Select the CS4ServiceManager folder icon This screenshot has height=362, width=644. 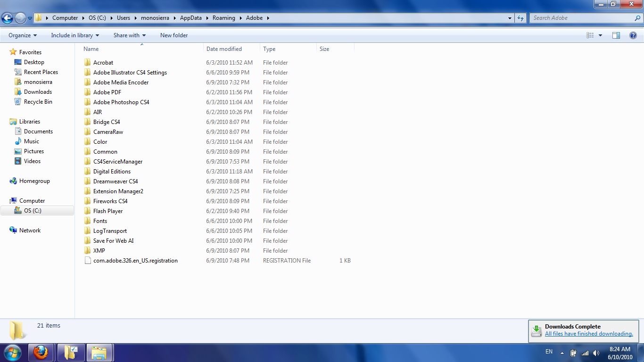pos(87,162)
